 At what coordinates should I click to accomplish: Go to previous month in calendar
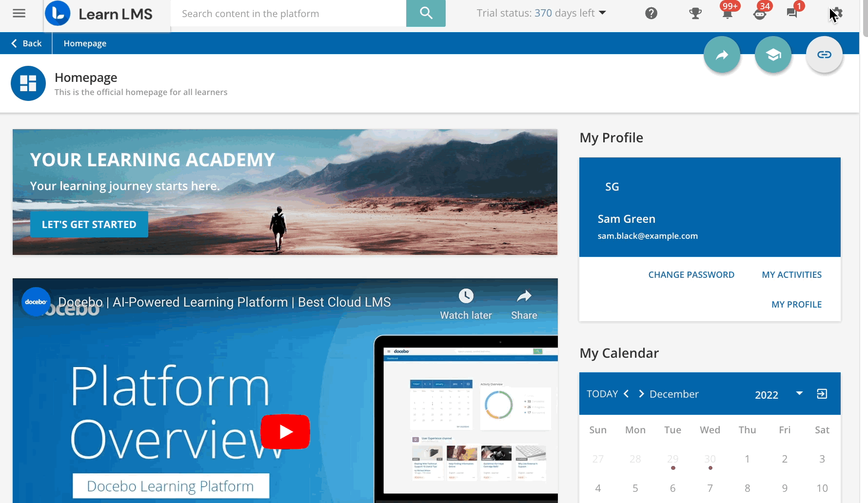pos(626,393)
